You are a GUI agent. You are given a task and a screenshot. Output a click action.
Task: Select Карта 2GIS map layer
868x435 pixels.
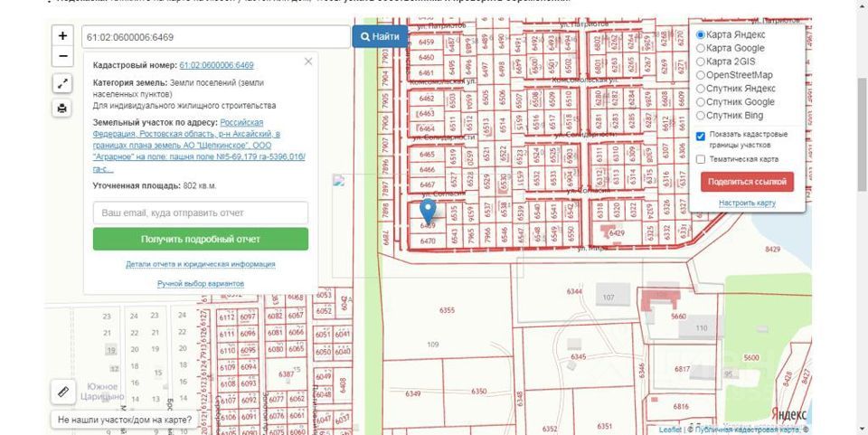(x=700, y=61)
